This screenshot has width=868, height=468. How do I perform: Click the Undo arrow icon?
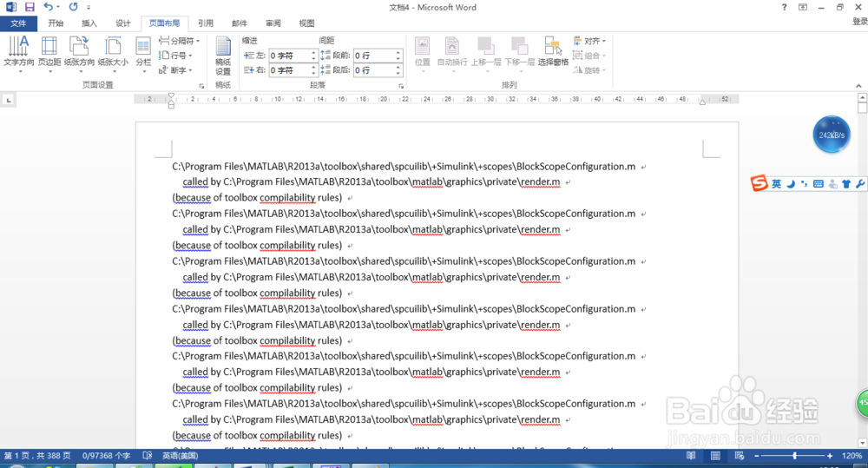[x=48, y=7]
